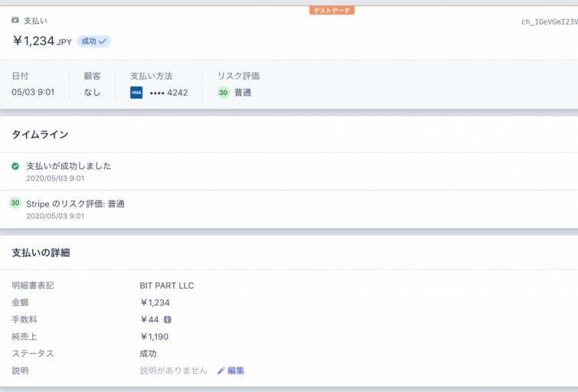Screen dimensions: 578x392
Task: Click the BIT PART LLC statement descriptor
Action: tap(167, 286)
